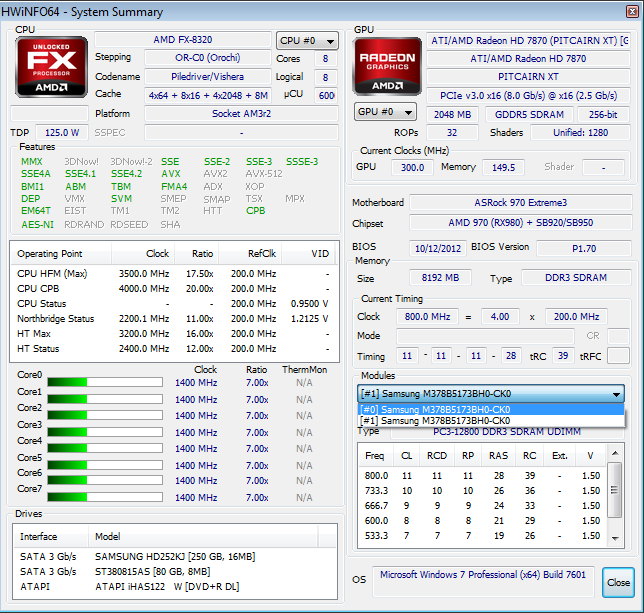The height and width of the screenshot is (613, 644).
Task: Click the GDDR5 SDRAM memory type field
Action: click(x=529, y=115)
